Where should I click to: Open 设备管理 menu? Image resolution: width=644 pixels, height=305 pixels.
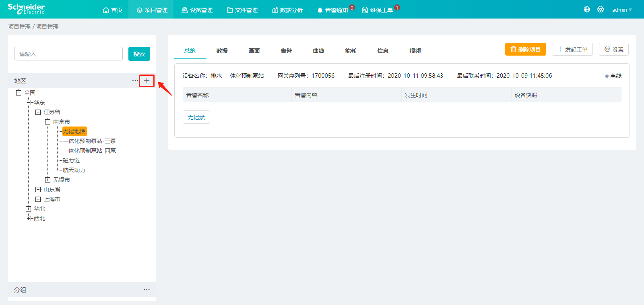197,10
